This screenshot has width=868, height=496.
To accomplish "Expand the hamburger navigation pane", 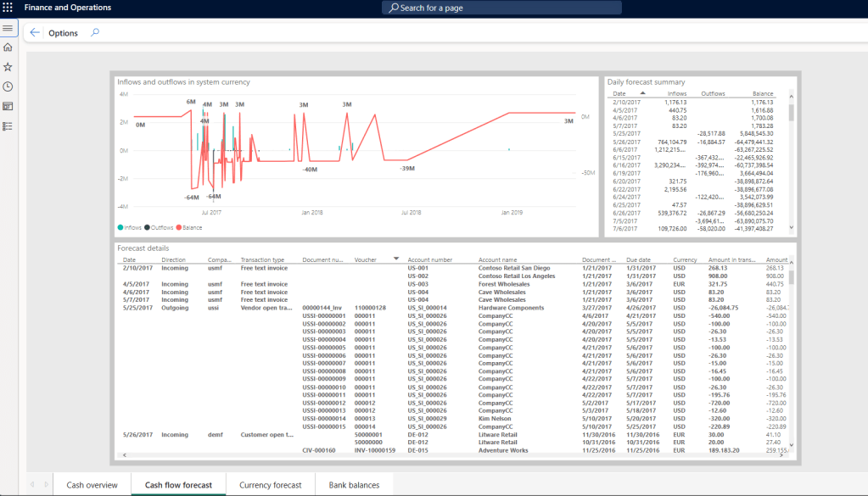I will point(8,29).
